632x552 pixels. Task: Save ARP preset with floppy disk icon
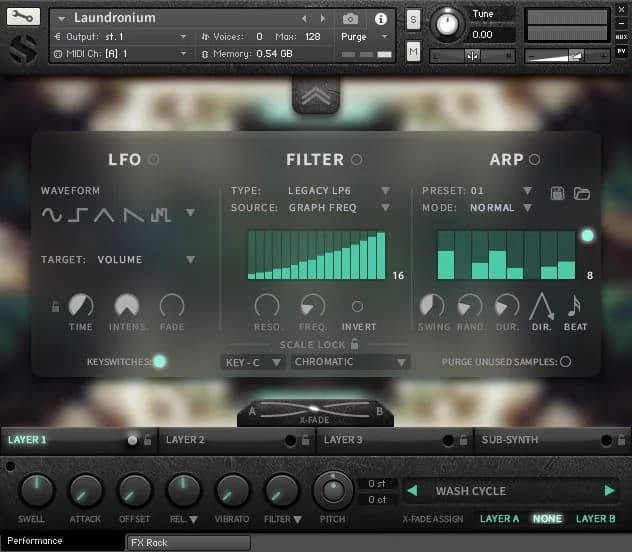tap(559, 193)
